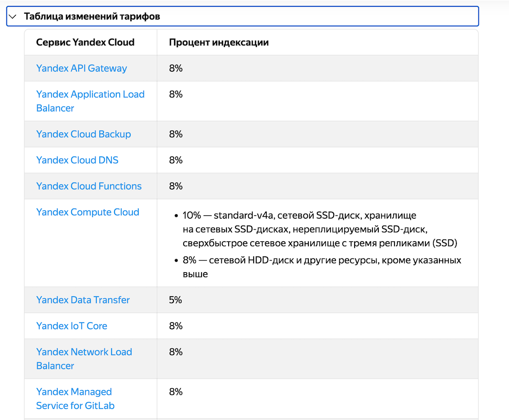Click 8% value for Application Load Balancer
Screen dimensions: 509x420
tap(176, 94)
